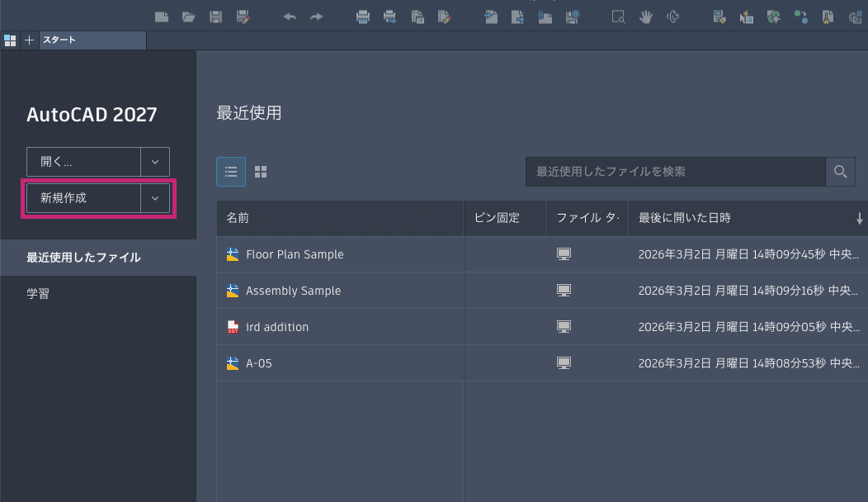Screen dimensions: 868x502
Task: Toggle sort arrow on 最後に開いた日時 column
Action: 859,218
